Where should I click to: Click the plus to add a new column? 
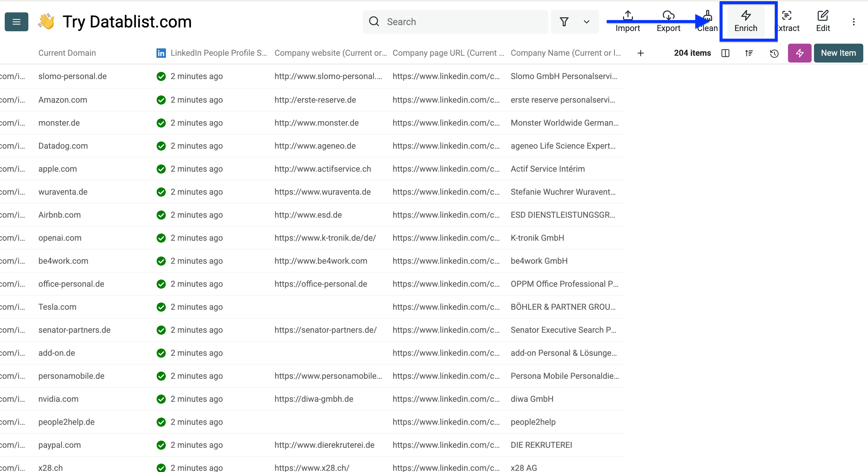[641, 53]
